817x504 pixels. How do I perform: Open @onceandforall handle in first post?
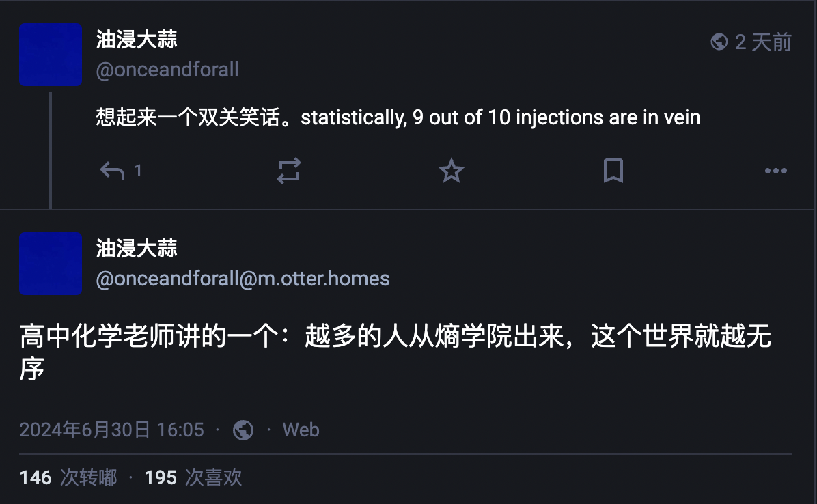click(x=167, y=70)
